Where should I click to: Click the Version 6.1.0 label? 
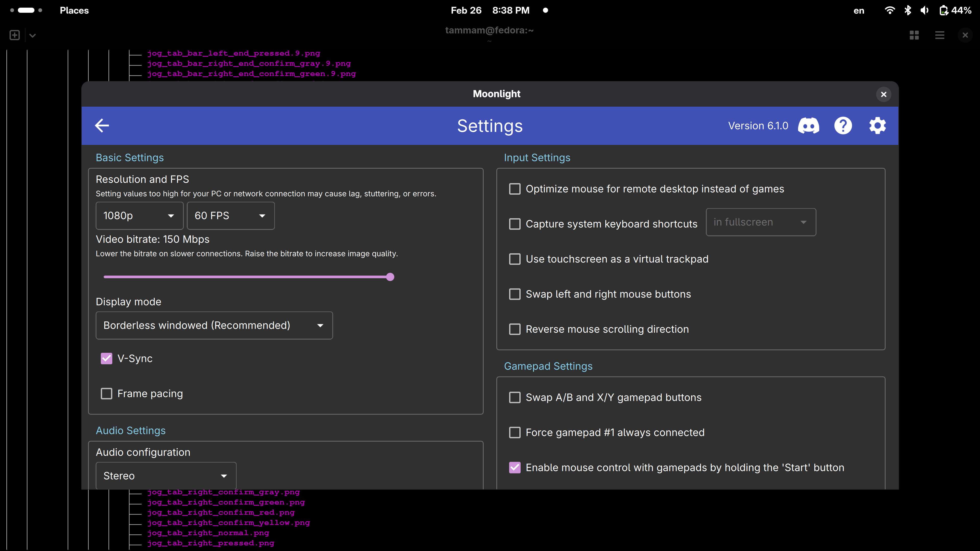point(758,126)
